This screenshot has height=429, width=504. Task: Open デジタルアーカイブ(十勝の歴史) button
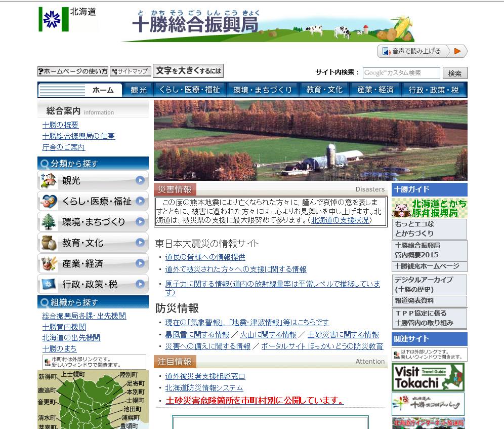[430, 285]
